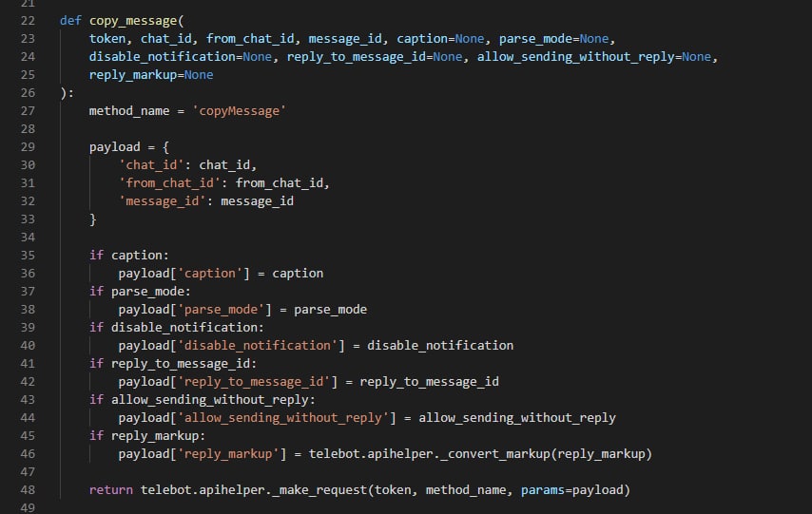Click 'if allow_sending_without_reply:' on line 43

pyautogui.click(x=202, y=400)
